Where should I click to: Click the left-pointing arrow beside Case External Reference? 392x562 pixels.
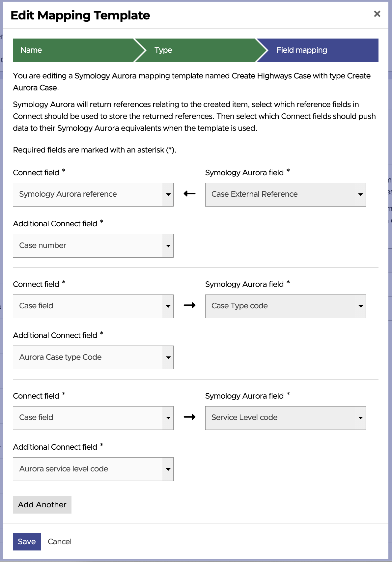pyautogui.click(x=189, y=194)
